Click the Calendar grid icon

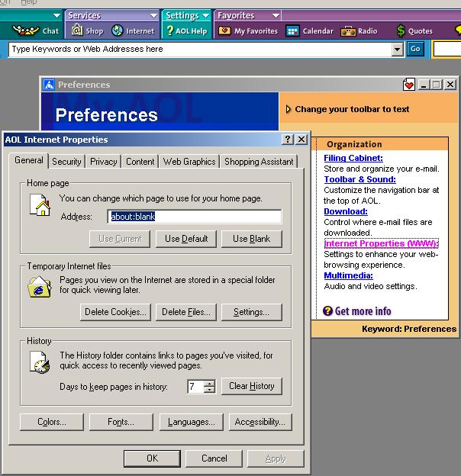coord(292,31)
